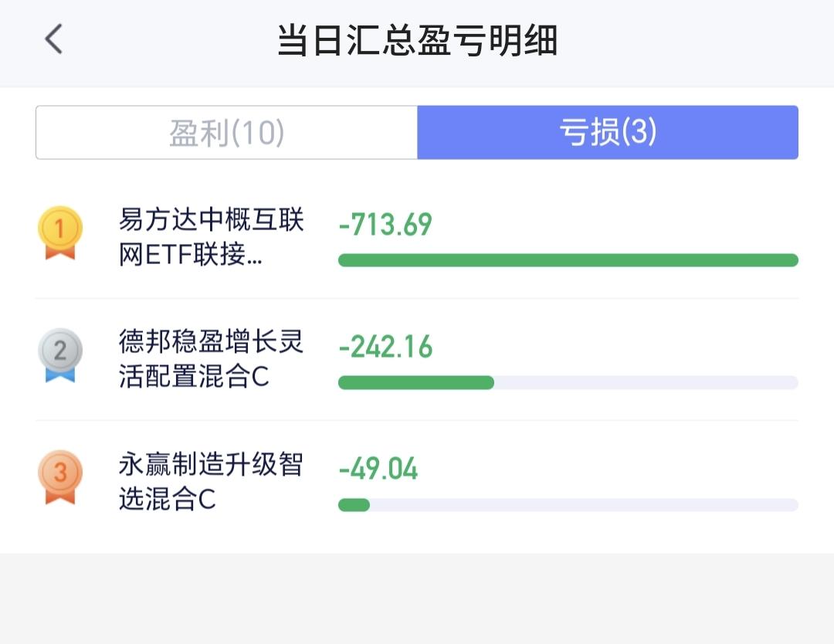Open 永赢制造升级智选混合C fund
Viewport: 834px width, 644px height.
pos(211,481)
